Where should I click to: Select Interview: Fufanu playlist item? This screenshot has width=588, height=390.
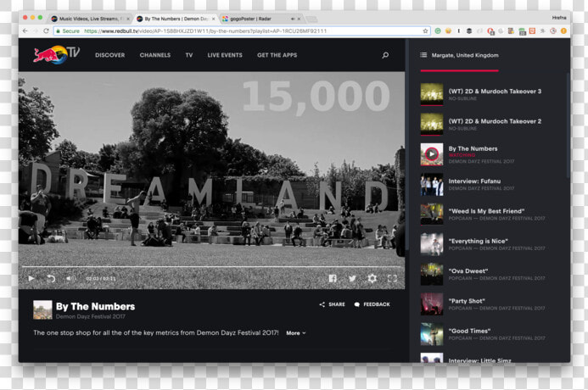(475, 181)
